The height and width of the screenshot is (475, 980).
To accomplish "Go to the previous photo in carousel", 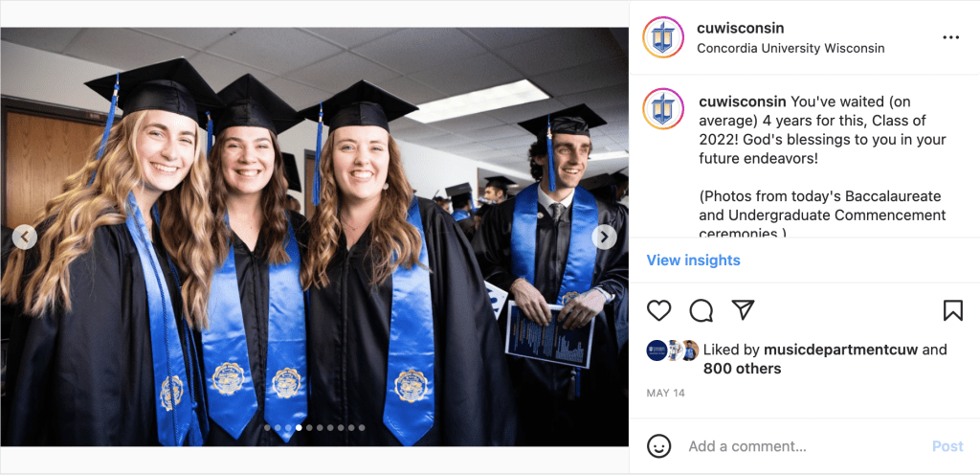I will (x=25, y=237).
